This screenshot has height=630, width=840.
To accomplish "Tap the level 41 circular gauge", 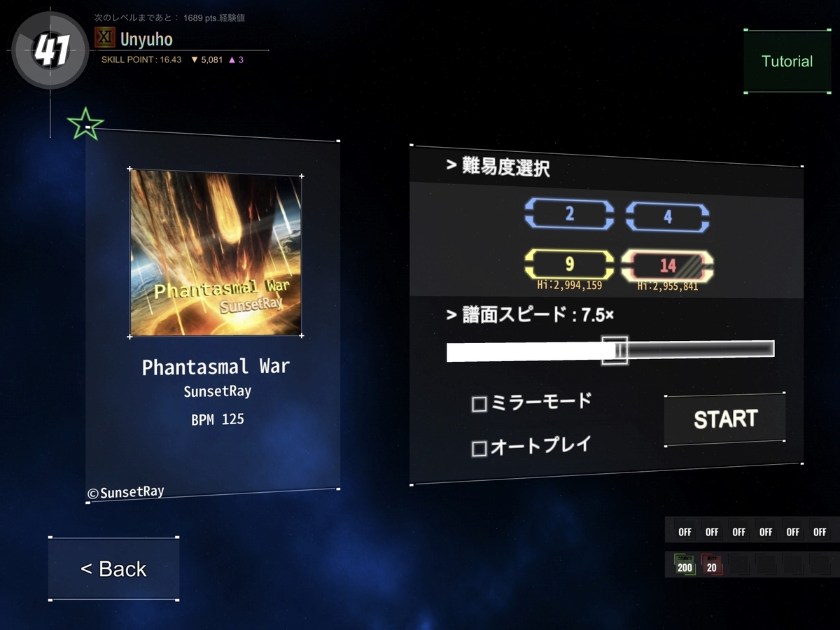I will [50, 50].
